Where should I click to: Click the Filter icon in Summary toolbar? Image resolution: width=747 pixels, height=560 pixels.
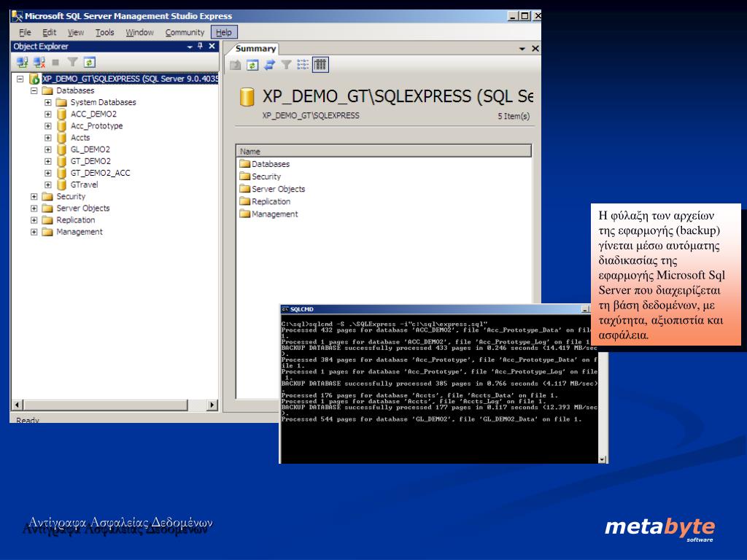click(x=286, y=65)
